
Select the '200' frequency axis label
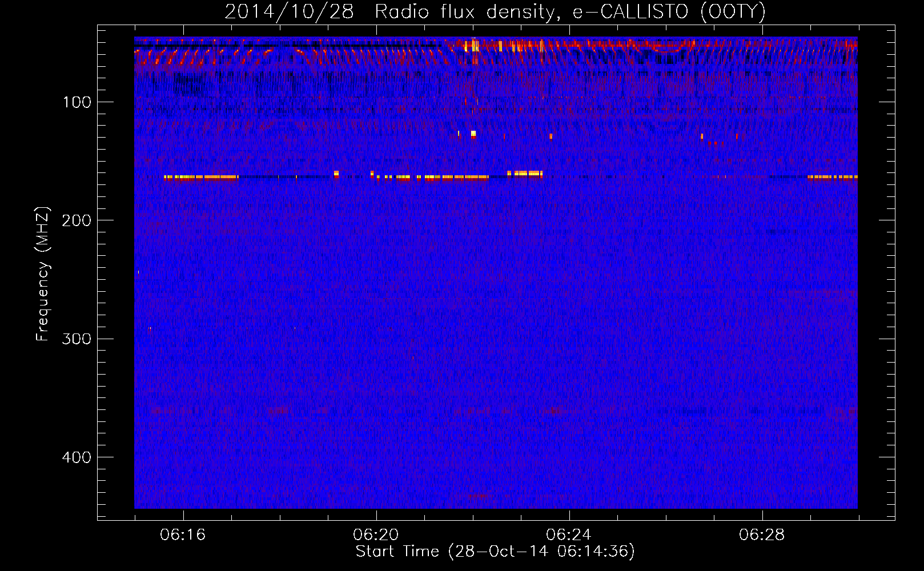(x=77, y=220)
